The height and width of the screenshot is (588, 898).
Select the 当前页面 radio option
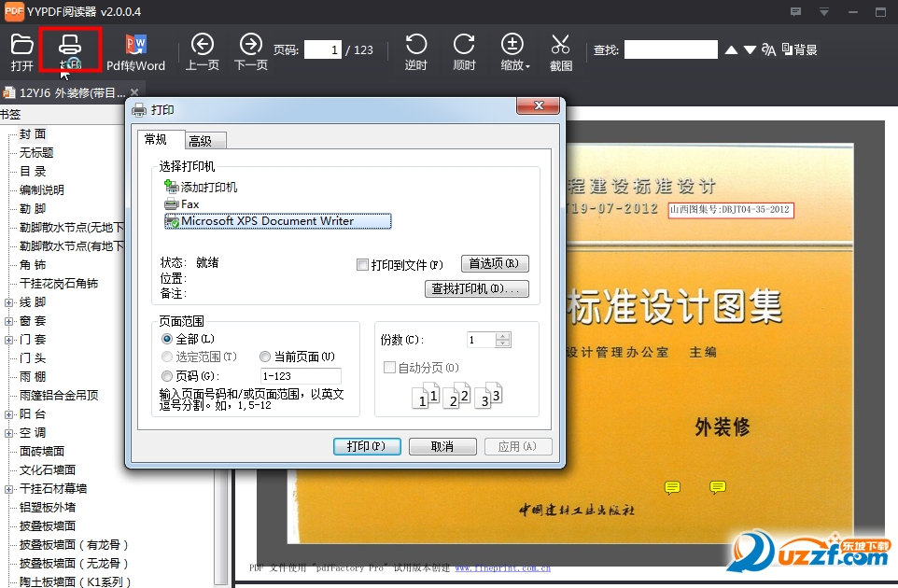pos(264,357)
